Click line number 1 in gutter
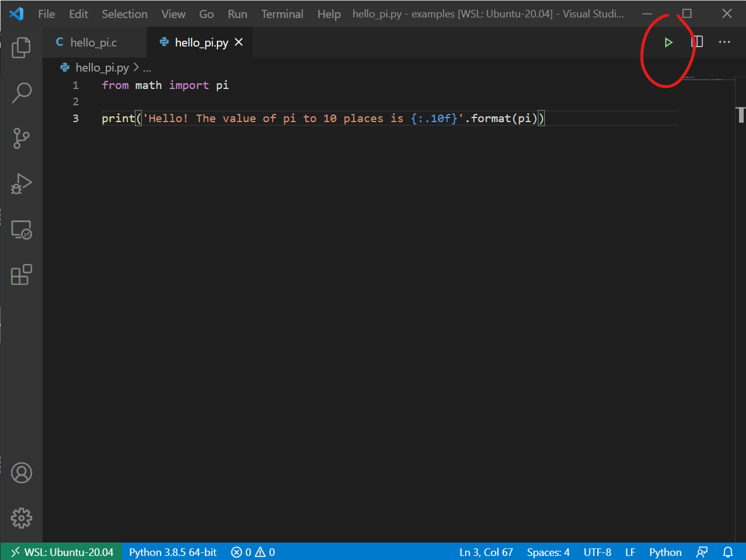 pyautogui.click(x=76, y=85)
